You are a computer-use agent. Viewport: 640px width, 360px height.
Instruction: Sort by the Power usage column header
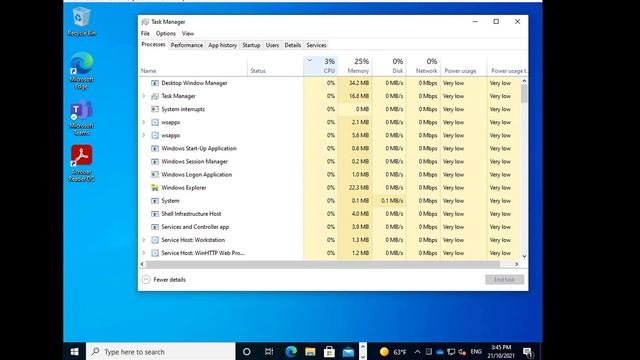[x=464, y=66]
